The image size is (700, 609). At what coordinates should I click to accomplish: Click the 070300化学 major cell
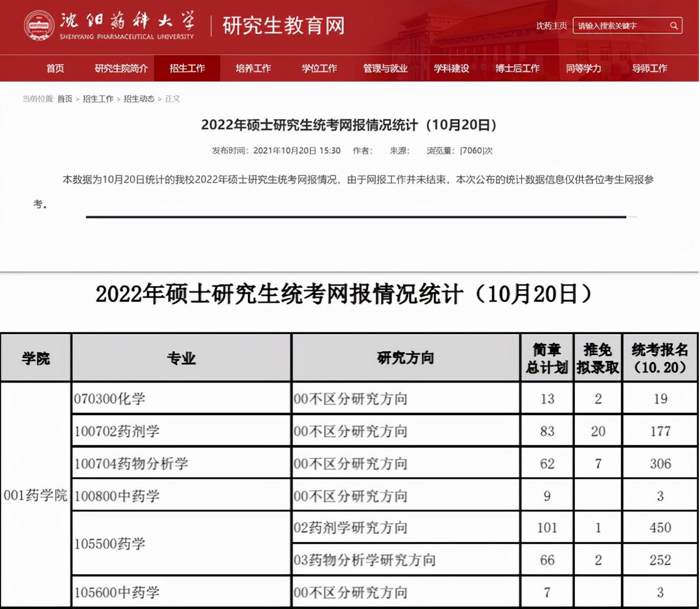pos(181,399)
